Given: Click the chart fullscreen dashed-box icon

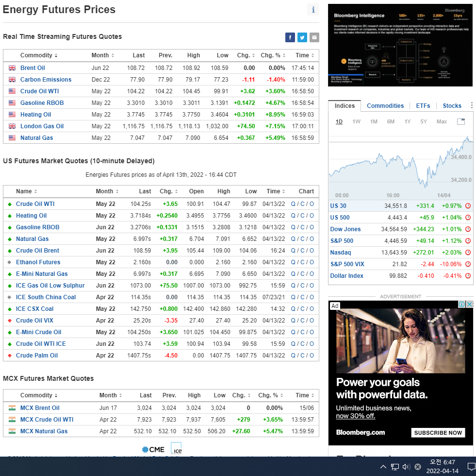Looking at the screenshot, I should pyautogui.click(x=461, y=121).
